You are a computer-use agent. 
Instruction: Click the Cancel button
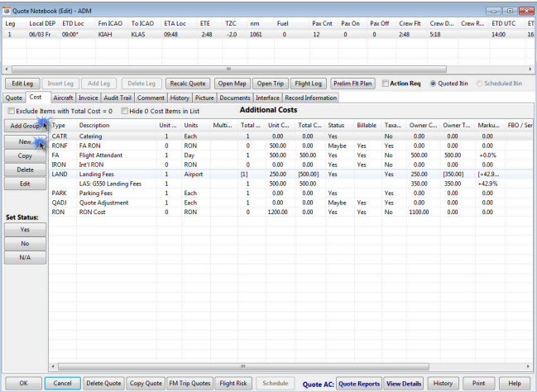(x=63, y=383)
